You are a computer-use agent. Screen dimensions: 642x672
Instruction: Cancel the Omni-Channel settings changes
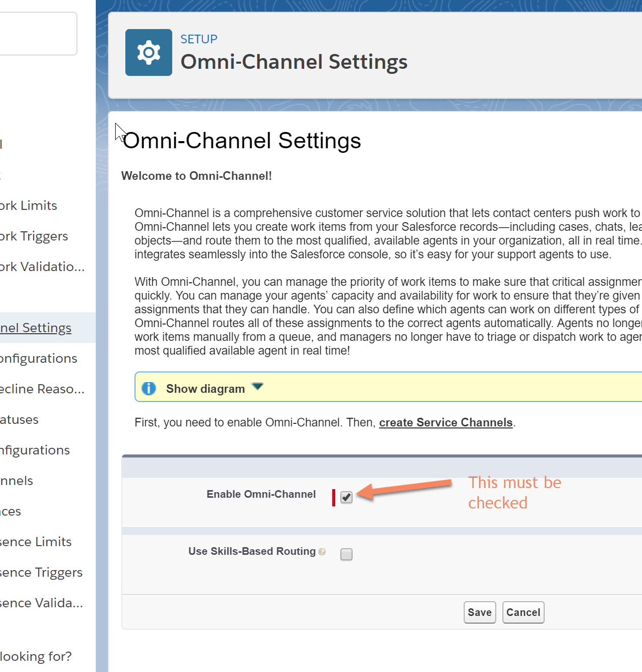[x=523, y=612]
